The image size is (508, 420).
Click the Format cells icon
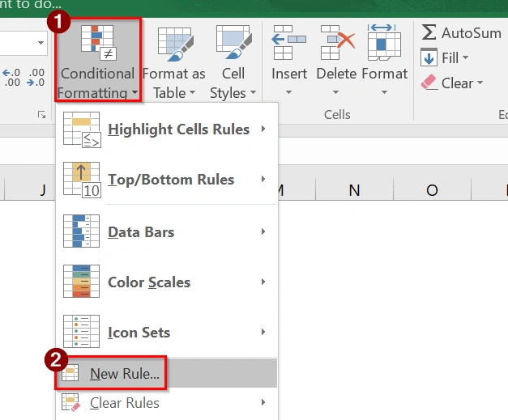pos(384,43)
